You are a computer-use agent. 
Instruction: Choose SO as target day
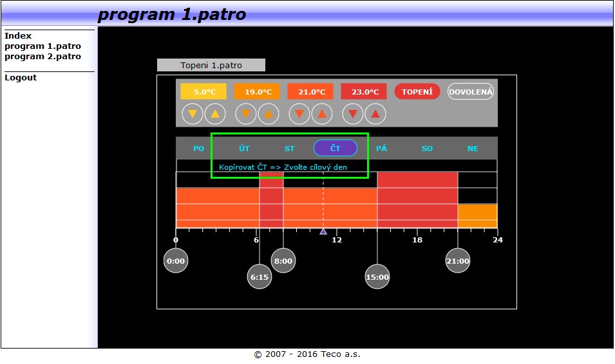pos(427,149)
